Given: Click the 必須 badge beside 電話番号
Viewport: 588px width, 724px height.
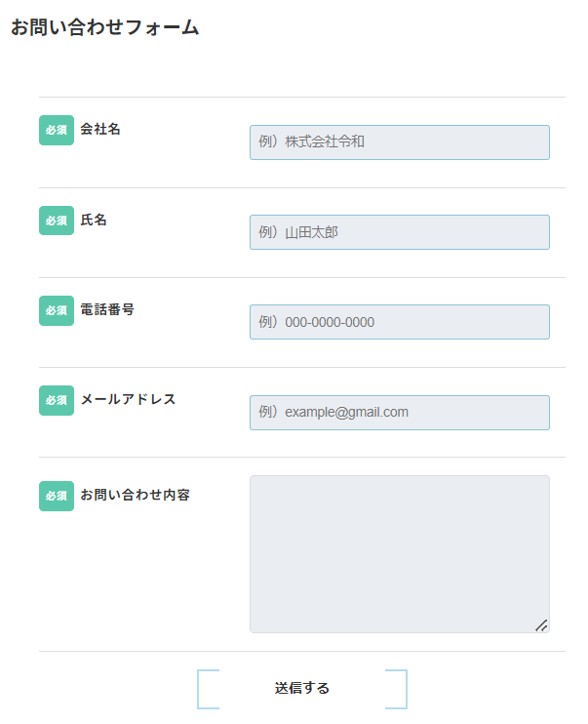Looking at the screenshot, I should (57, 310).
